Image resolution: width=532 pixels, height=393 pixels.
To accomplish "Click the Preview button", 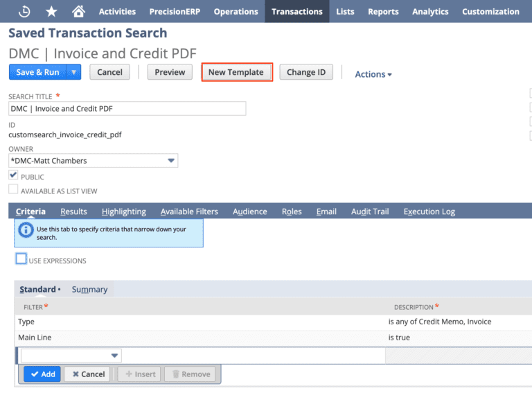I will (x=170, y=72).
